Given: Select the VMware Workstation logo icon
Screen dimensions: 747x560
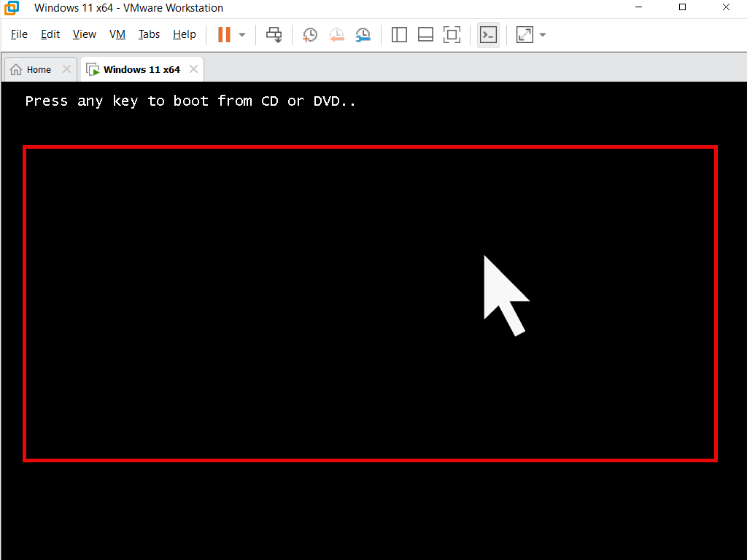Looking at the screenshot, I should tap(10, 8).
